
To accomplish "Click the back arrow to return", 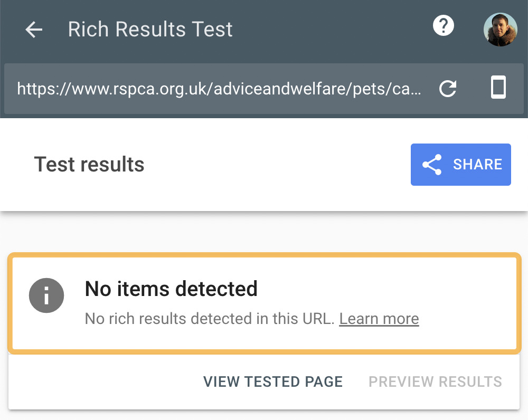I will click(x=33, y=30).
